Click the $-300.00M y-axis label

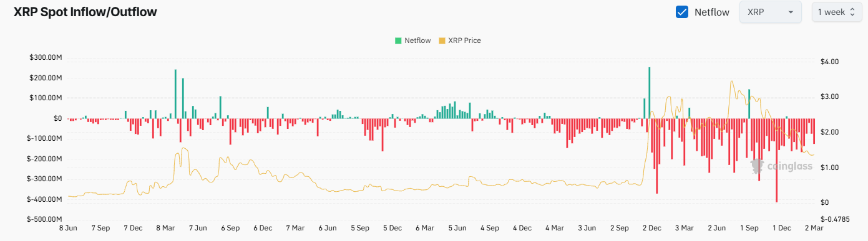click(x=45, y=179)
